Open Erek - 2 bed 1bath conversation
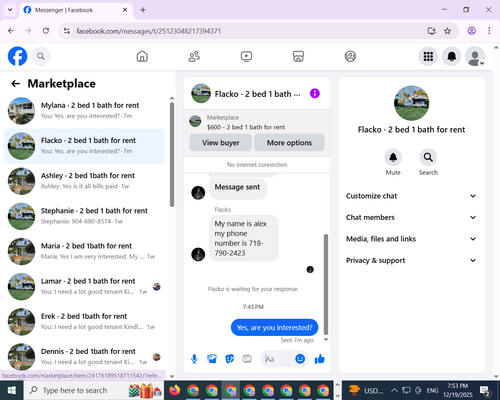The height and width of the screenshot is (400, 500). pos(84,322)
